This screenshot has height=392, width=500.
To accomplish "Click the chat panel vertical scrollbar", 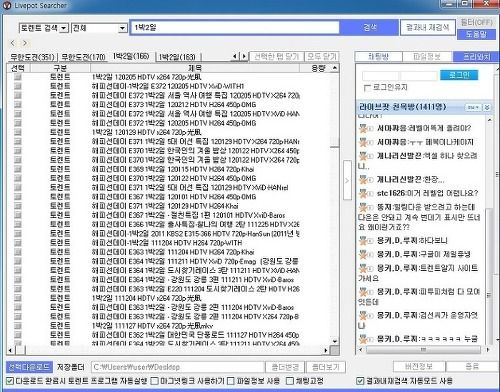I will coord(489,276).
